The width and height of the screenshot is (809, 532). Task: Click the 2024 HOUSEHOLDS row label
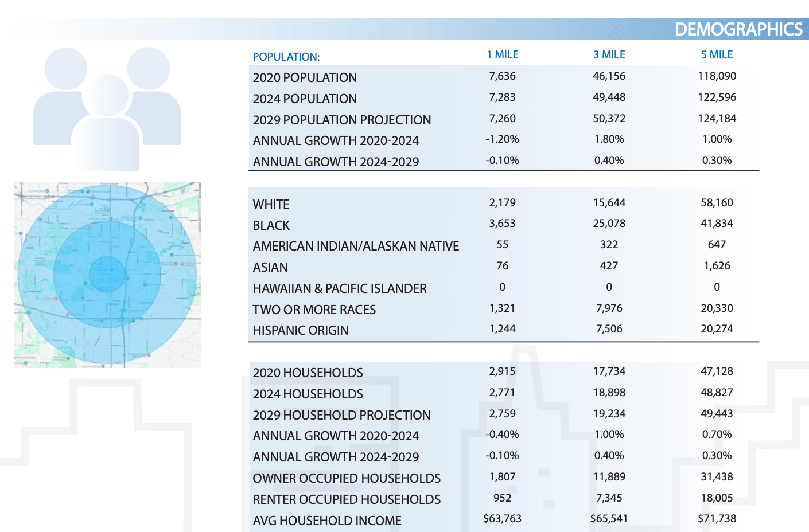308,394
